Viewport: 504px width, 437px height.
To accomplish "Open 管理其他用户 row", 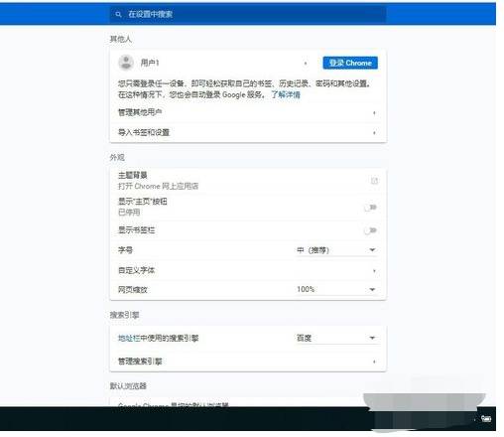I will coord(248,112).
